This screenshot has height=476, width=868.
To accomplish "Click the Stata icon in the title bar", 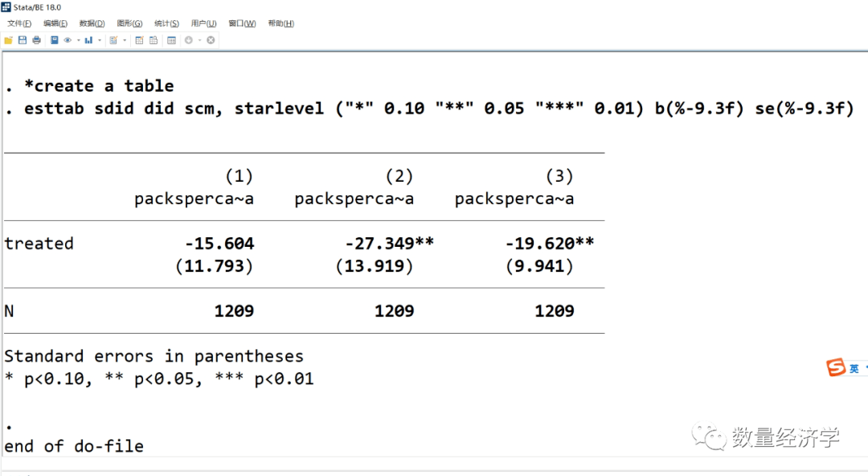I will tap(6, 6).
